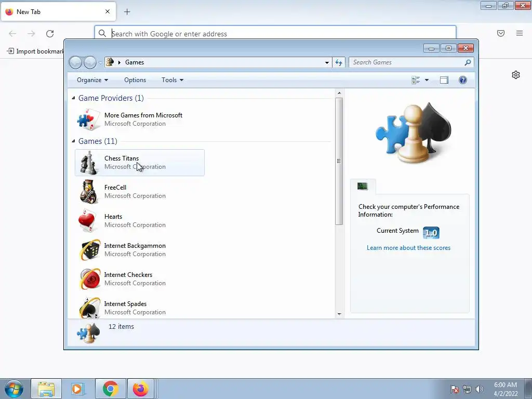This screenshot has width=532, height=399.
Task: Select More Games from Microsoft text
Action: coord(143,115)
